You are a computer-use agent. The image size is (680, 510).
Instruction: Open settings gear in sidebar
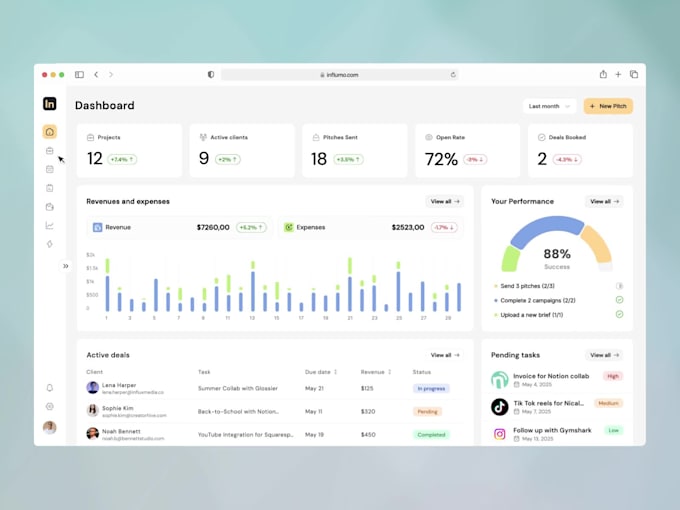coord(49,406)
